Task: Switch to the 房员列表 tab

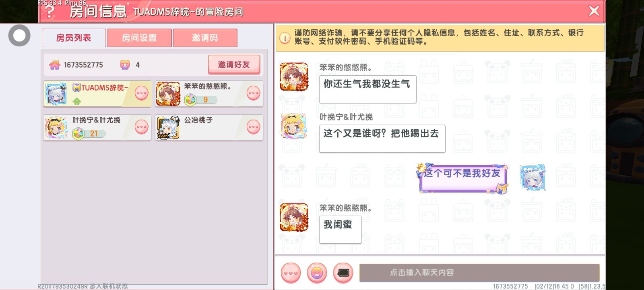Action: (74, 38)
